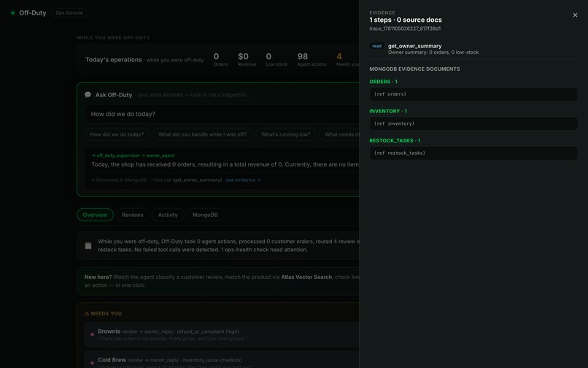This screenshot has height=368, width=588.
Task: Open the Brownie review item
Action: (221, 334)
